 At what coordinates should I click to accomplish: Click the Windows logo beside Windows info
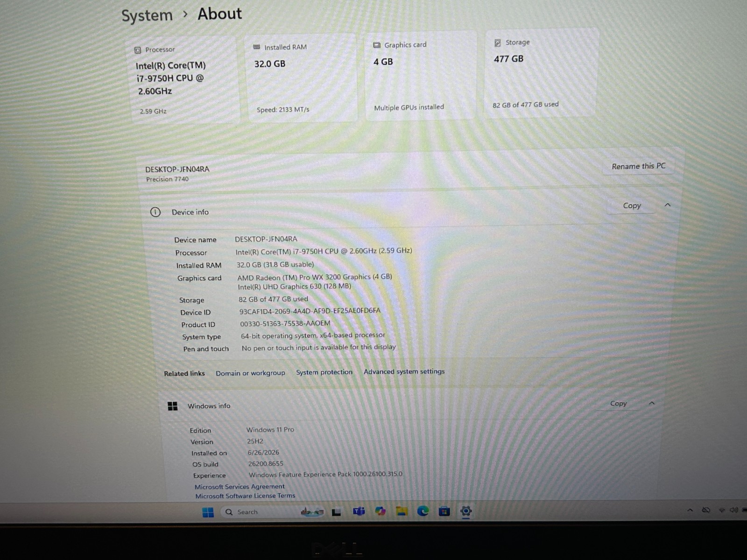click(x=173, y=406)
